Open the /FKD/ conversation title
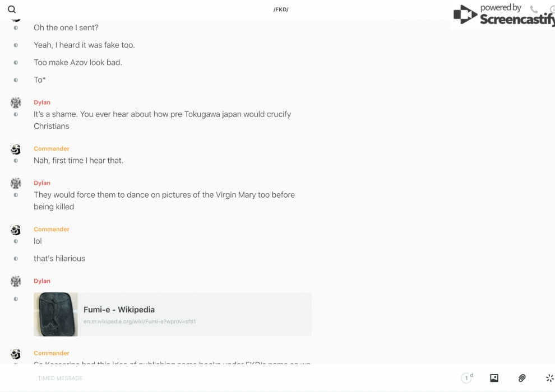 (281, 10)
